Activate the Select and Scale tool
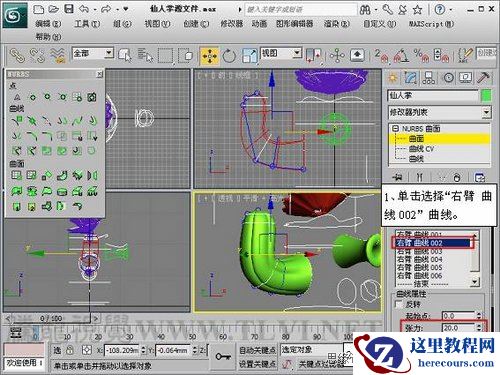This screenshot has height=375, width=500. click(x=249, y=56)
